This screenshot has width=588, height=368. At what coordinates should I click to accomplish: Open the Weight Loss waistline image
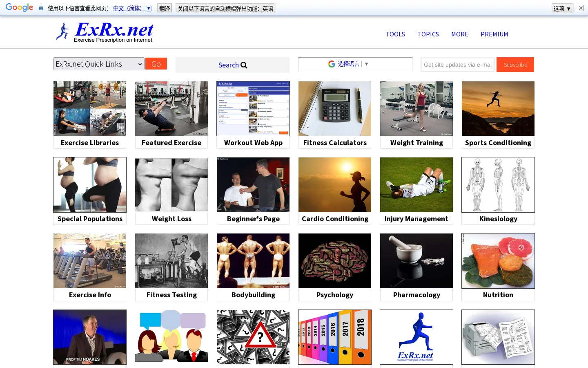(x=171, y=185)
